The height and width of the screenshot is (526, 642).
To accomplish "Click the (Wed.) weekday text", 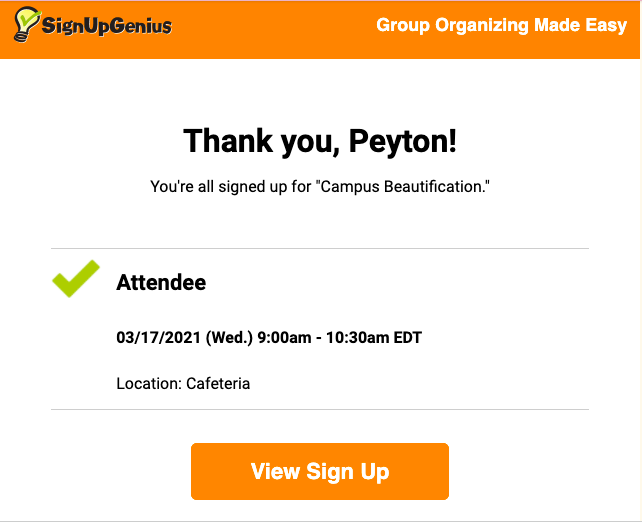I will [x=229, y=338].
